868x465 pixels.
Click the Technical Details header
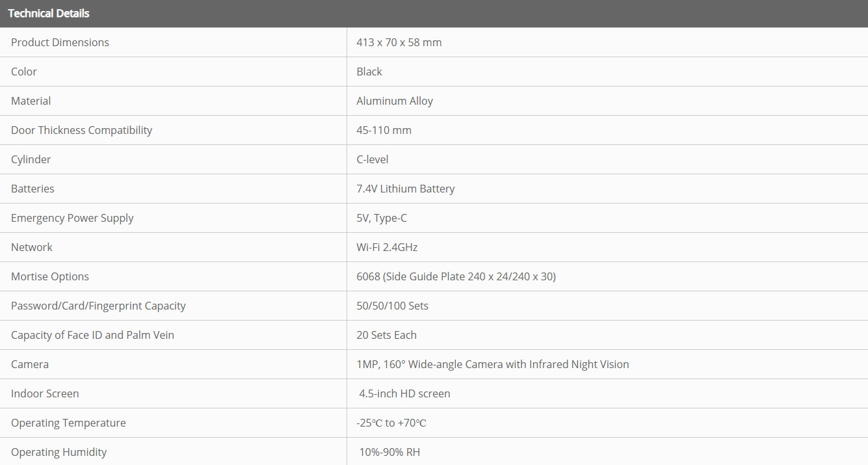(49, 13)
